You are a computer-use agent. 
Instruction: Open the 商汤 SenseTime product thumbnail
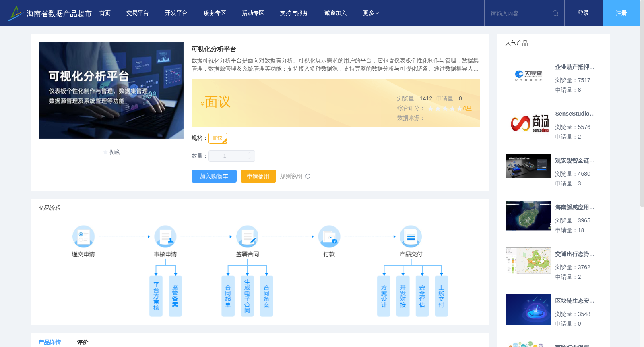(528, 123)
